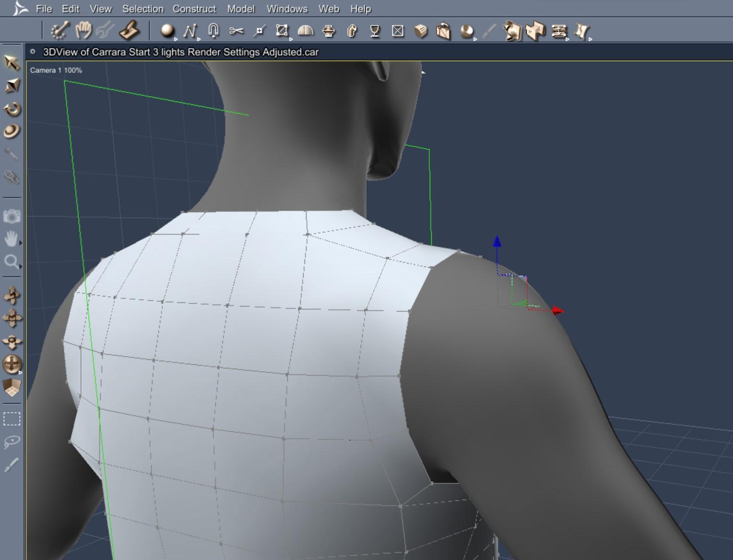Select the half-dome tool in toolbar
733x560 pixels.
(306, 31)
